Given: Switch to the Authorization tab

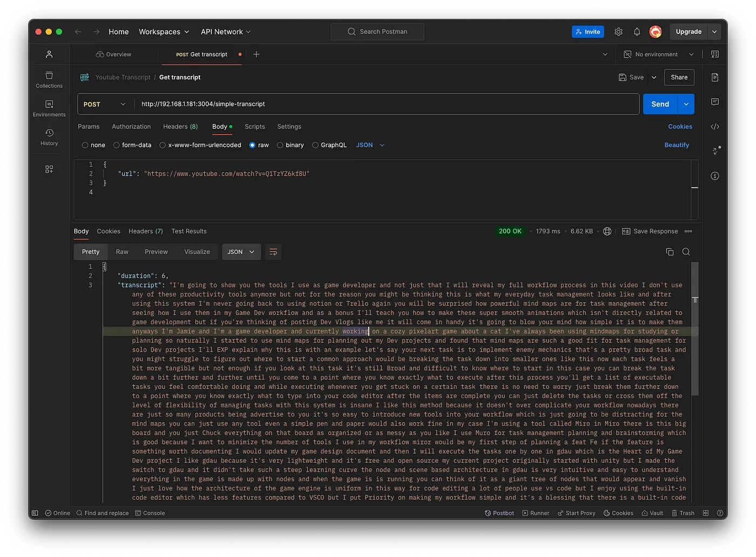Looking at the screenshot, I should click(x=131, y=126).
